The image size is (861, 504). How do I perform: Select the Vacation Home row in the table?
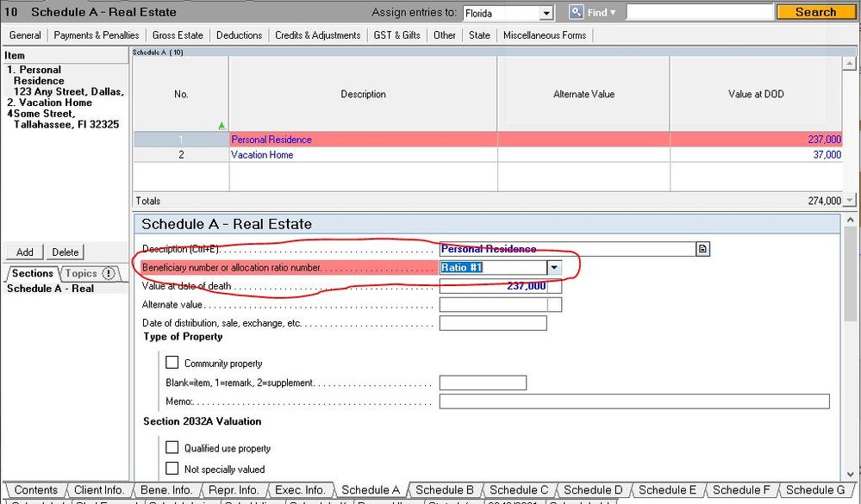pos(362,155)
